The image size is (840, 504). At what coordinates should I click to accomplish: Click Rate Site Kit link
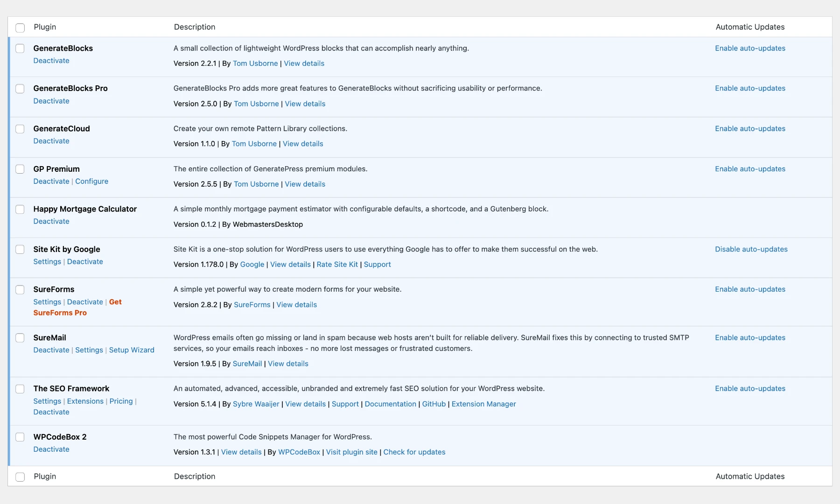(337, 265)
